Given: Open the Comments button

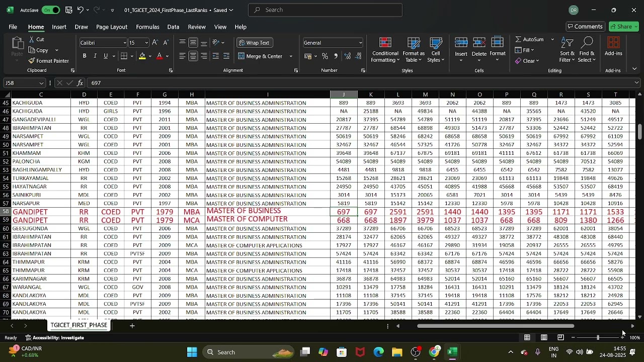Looking at the screenshot, I should [585, 27].
